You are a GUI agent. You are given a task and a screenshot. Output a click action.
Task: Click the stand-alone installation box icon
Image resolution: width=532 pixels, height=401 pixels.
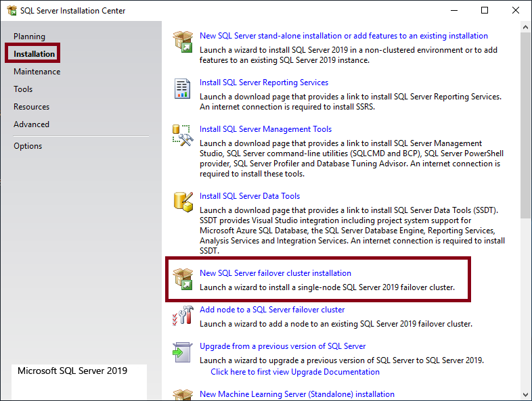(183, 42)
